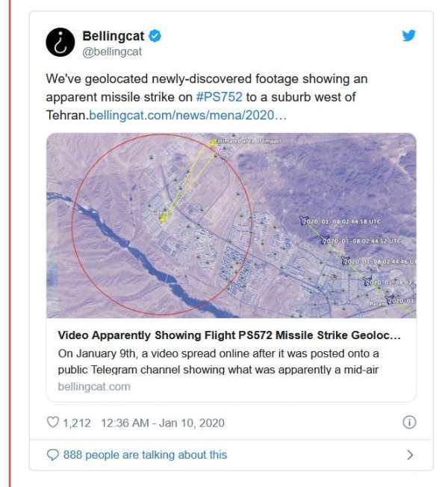The image size is (448, 487).
Task: Open the 12:36 AM - Jan 10, 2020 timestamp
Action: [163, 423]
